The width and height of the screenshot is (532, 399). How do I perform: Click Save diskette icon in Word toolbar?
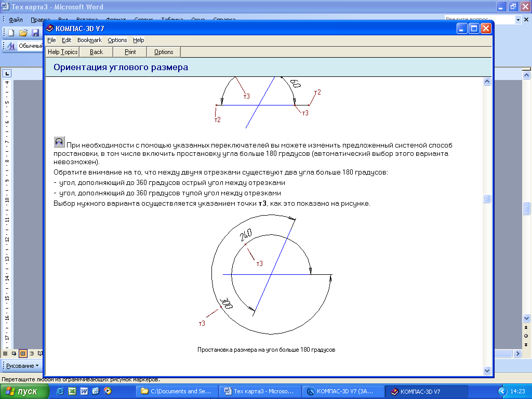pos(35,33)
